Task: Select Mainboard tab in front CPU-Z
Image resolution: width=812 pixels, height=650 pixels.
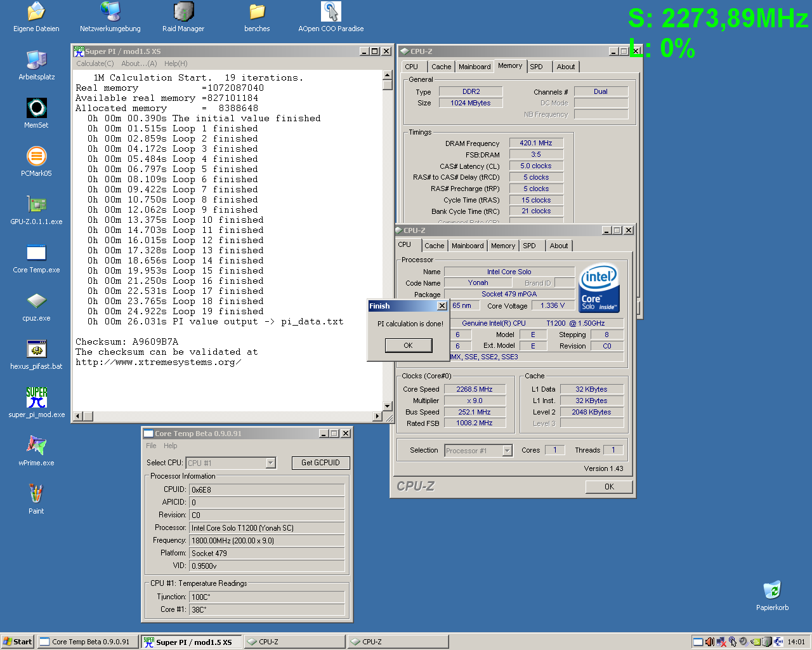Action: point(468,246)
